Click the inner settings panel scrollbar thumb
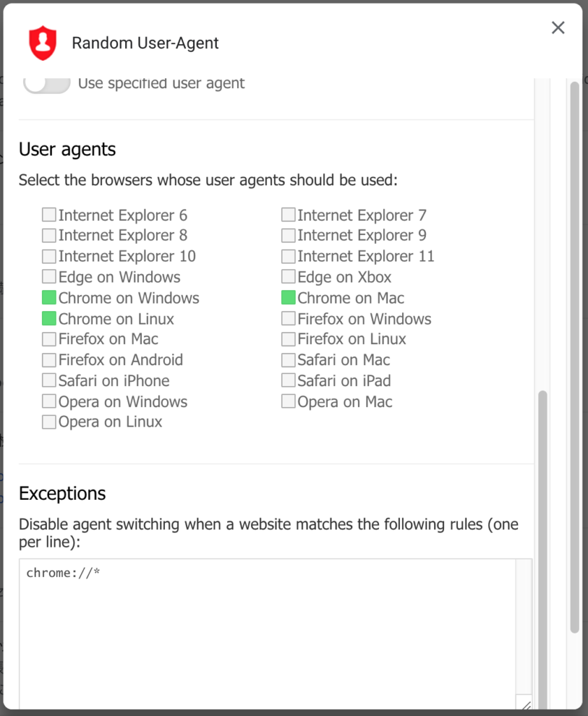This screenshot has width=588, height=716. 543,550
